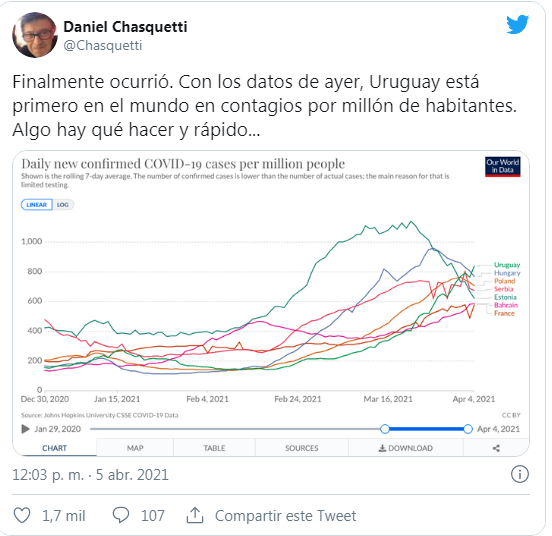Click the Apr 4, 2021 end slider handle
This screenshot has height=536, width=552.
pos(468,429)
